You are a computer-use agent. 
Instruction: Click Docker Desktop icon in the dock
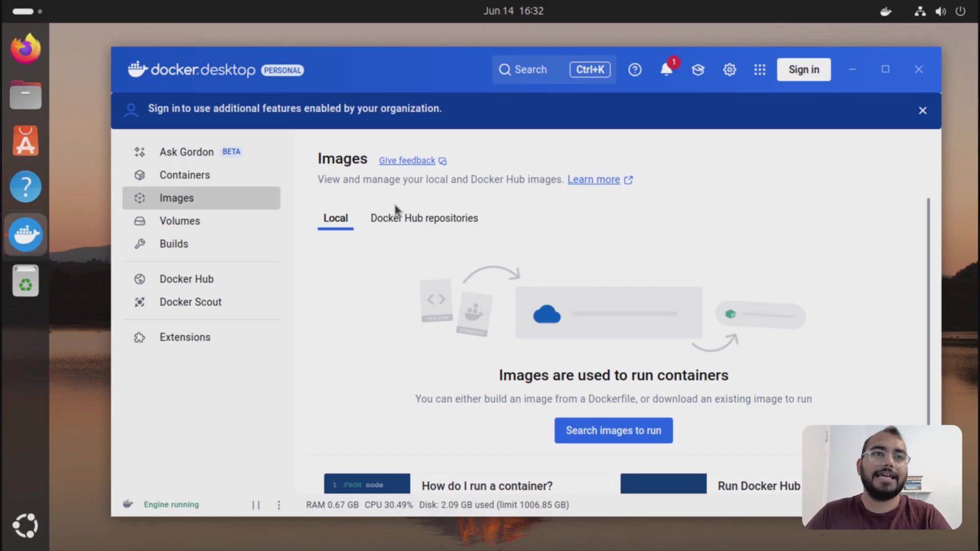point(25,235)
